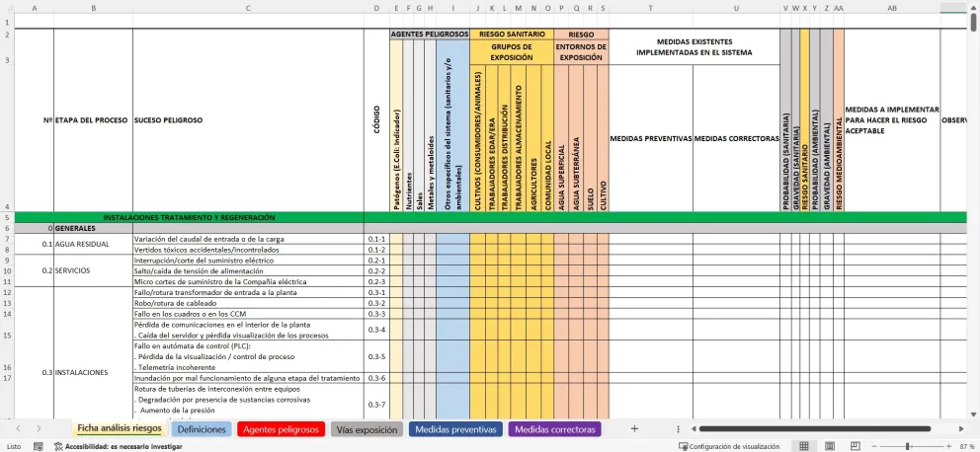
Task: Select the SERVICIOS cell
Action: point(93,271)
